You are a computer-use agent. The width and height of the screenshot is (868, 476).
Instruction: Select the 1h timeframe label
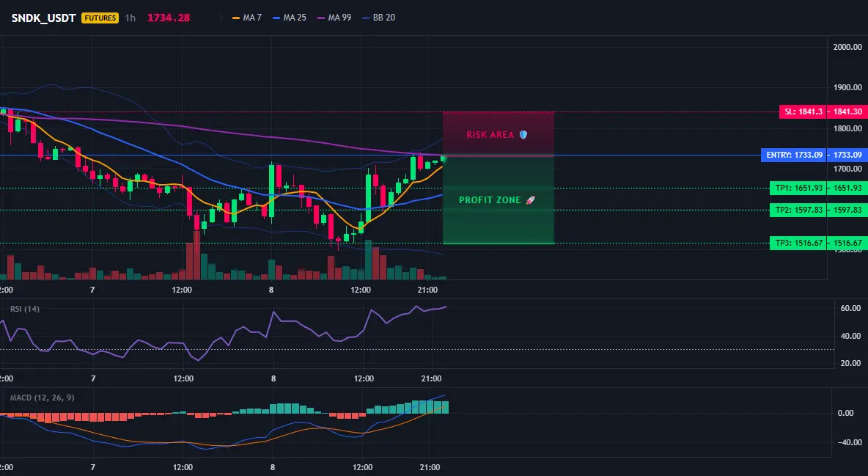(130, 18)
